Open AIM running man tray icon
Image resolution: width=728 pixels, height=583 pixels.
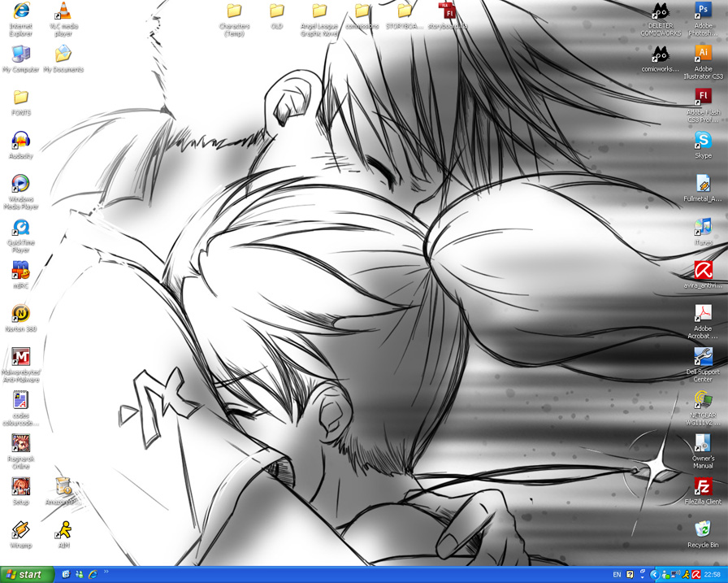pos(686,575)
